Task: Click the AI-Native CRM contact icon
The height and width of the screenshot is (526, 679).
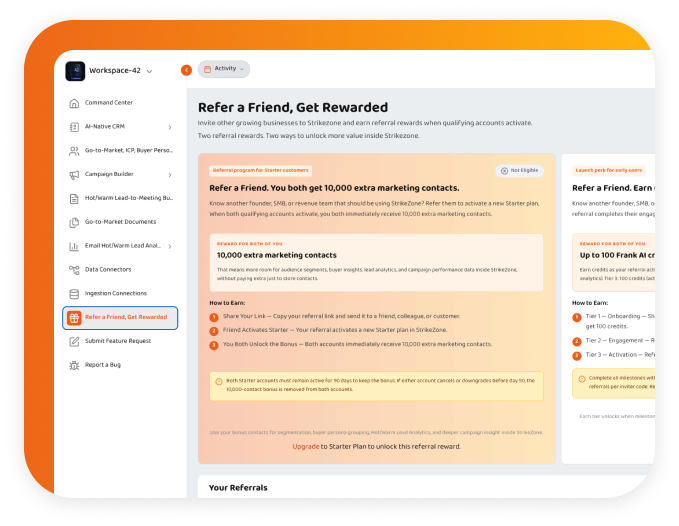Action: 74,127
